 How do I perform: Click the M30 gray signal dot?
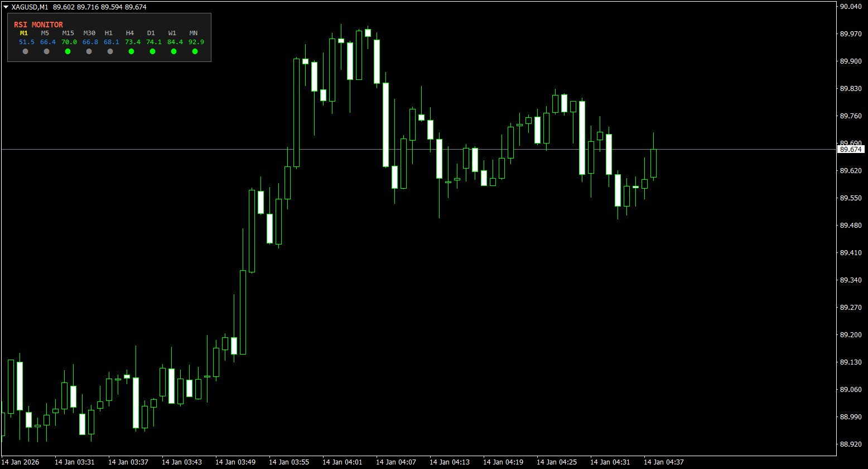click(89, 51)
